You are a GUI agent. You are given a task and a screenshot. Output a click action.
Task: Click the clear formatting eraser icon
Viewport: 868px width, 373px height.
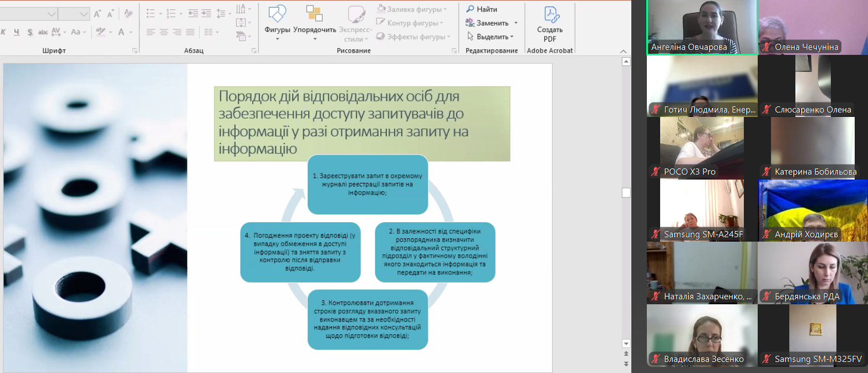129,14
